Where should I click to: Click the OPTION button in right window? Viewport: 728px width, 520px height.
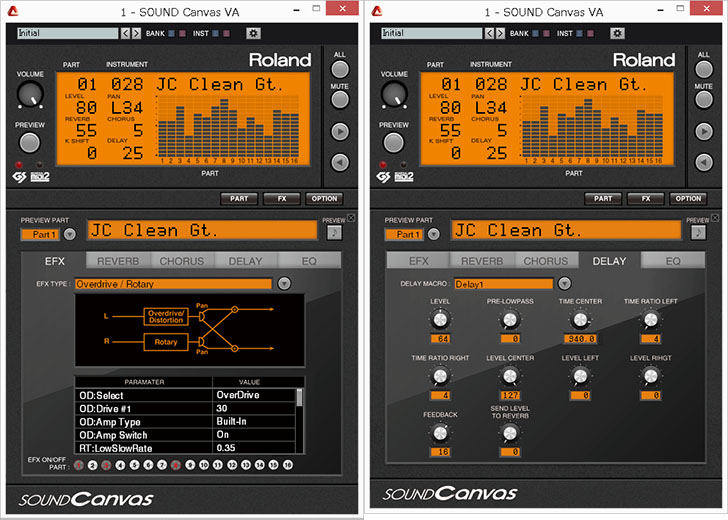click(x=688, y=199)
